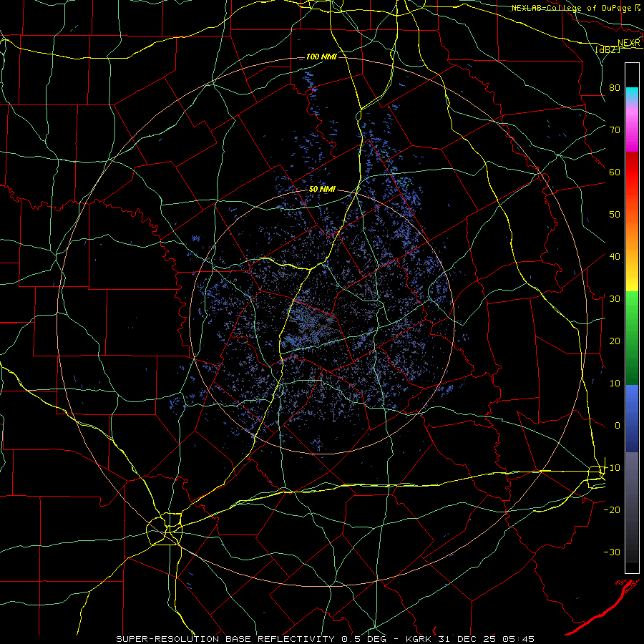Select the "20" dBZ scale value
The image size is (644, 644).
pos(615,341)
